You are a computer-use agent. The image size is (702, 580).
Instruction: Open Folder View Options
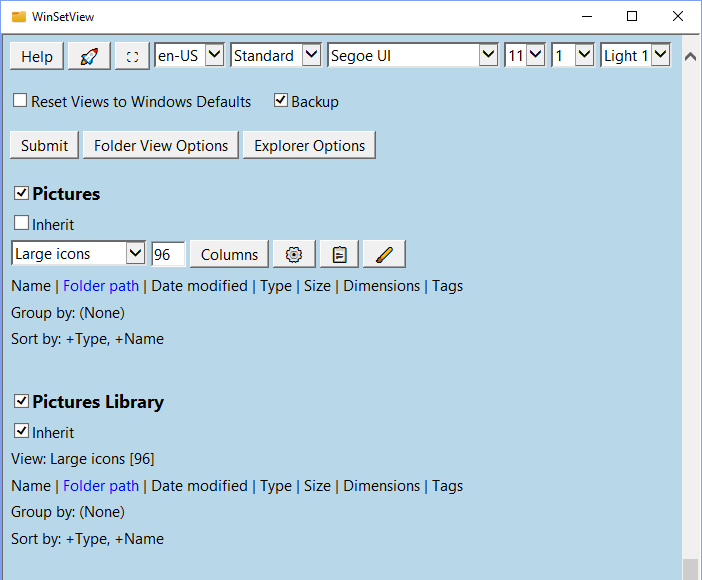coord(161,145)
